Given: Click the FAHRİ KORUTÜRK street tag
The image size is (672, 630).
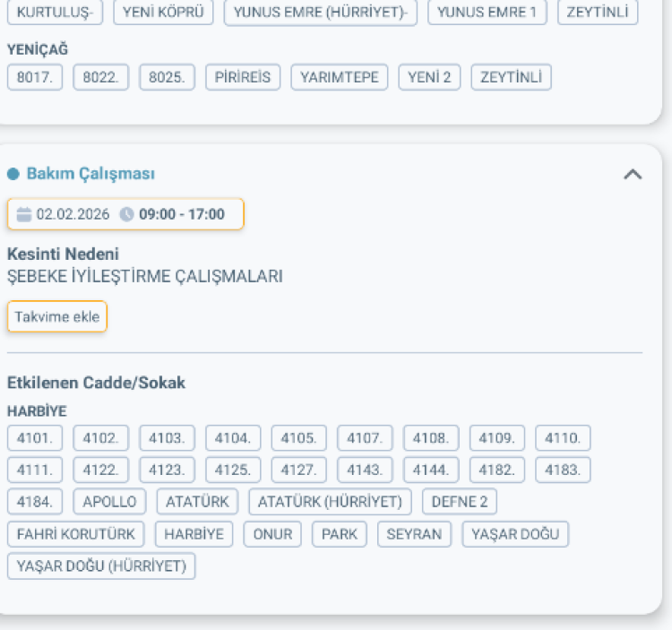Looking at the screenshot, I should pyautogui.click(x=76, y=534).
